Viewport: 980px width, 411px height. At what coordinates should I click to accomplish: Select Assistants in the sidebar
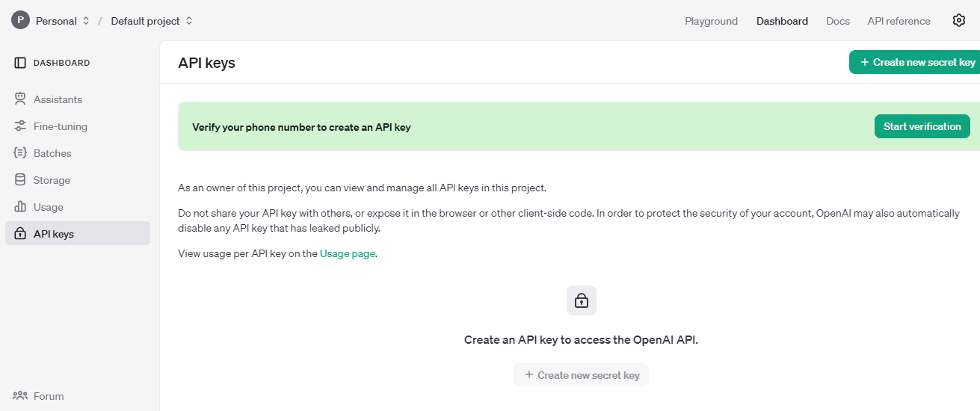(x=78, y=99)
